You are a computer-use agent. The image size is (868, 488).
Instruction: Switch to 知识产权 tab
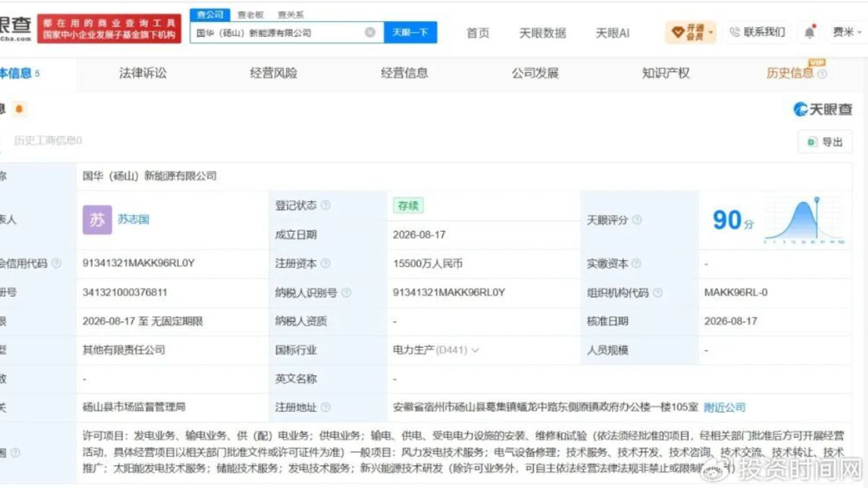[666, 73]
